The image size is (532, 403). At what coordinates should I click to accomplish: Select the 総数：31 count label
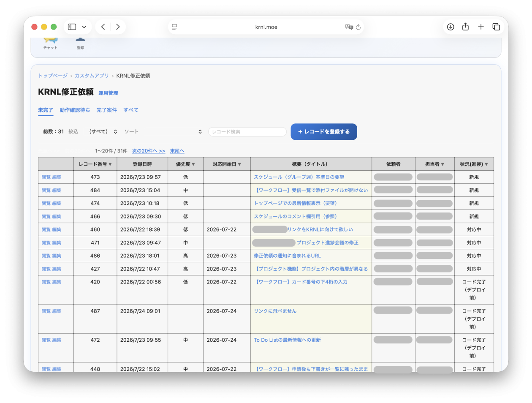point(54,132)
